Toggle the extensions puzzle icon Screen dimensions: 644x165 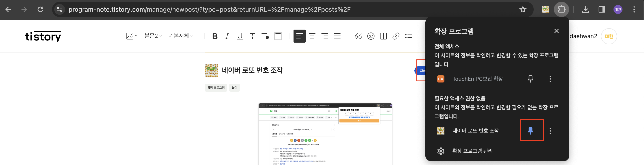561,9
